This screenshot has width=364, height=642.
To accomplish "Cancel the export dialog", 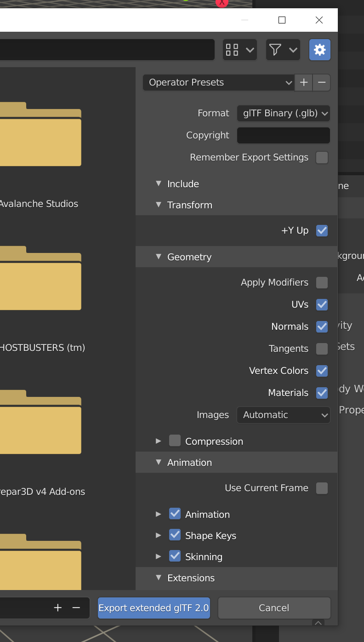I will (x=274, y=608).
